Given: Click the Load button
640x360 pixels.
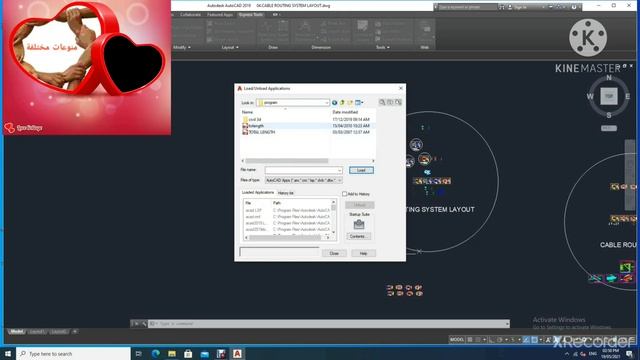Looking at the screenshot, I should (361, 170).
